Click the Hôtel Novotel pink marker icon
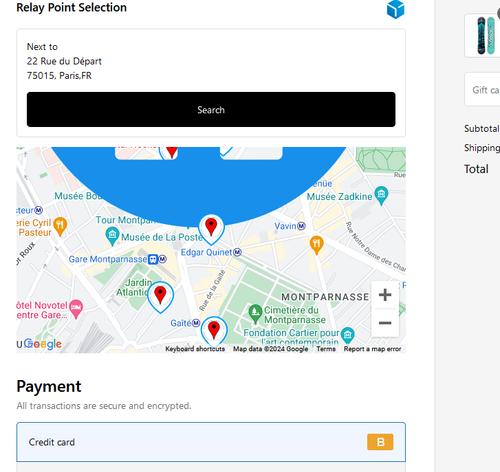The height and width of the screenshot is (472, 500). [x=76, y=309]
